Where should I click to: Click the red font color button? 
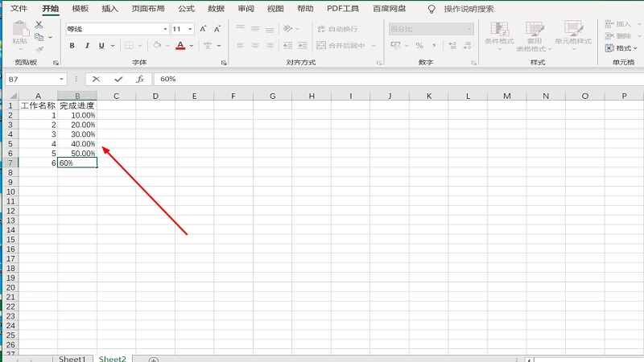[180, 46]
